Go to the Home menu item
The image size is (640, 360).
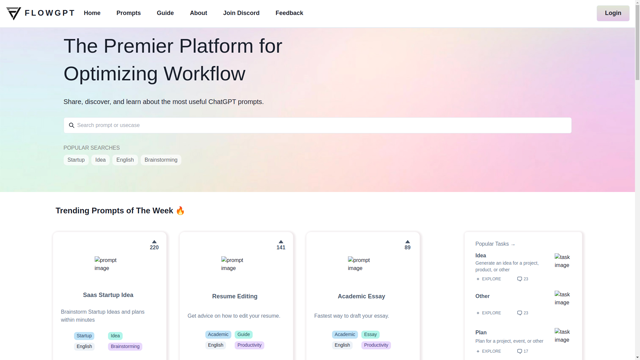pos(92,13)
